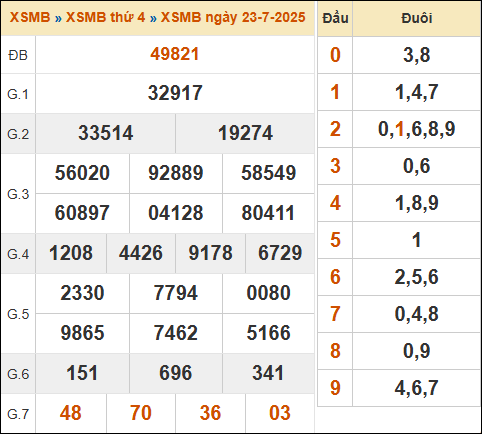
Task: Click G.3 number 92889
Action: pos(176,173)
